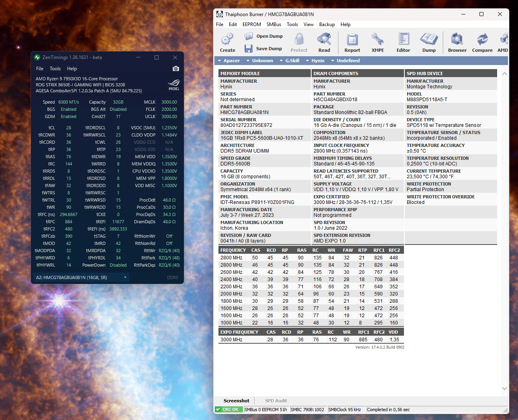Select DRAM part number H5CG48AGBDX018
Viewport: 518px width, 420px height.
point(335,100)
